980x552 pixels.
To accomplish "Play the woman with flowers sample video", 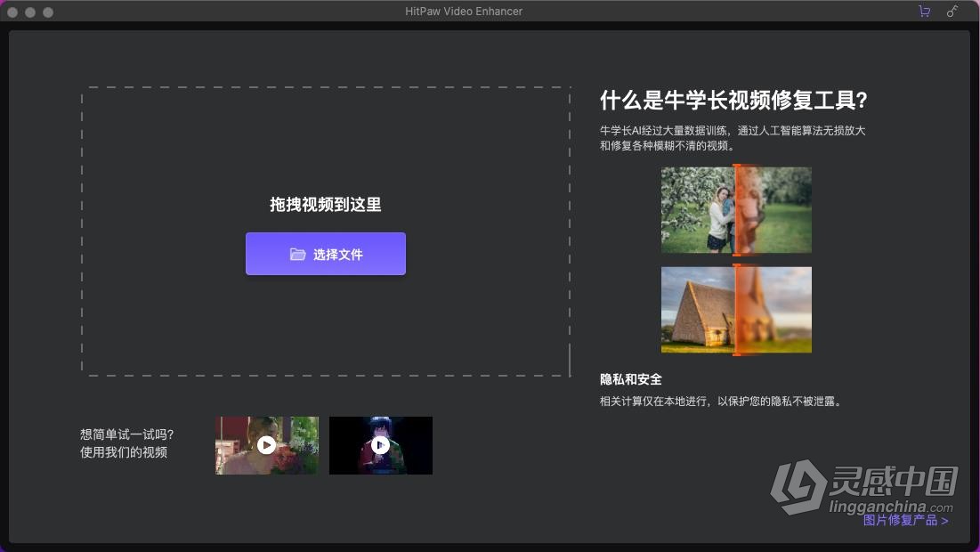I will point(267,445).
